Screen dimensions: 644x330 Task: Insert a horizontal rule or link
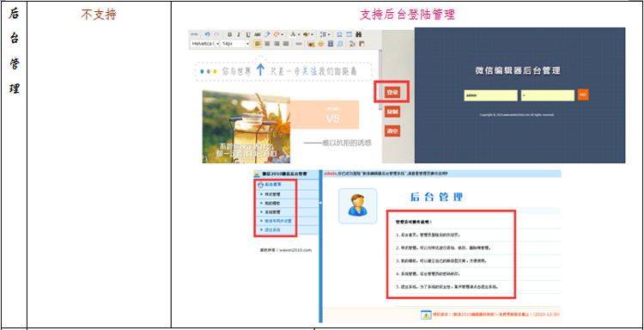click(x=299, y=44)
